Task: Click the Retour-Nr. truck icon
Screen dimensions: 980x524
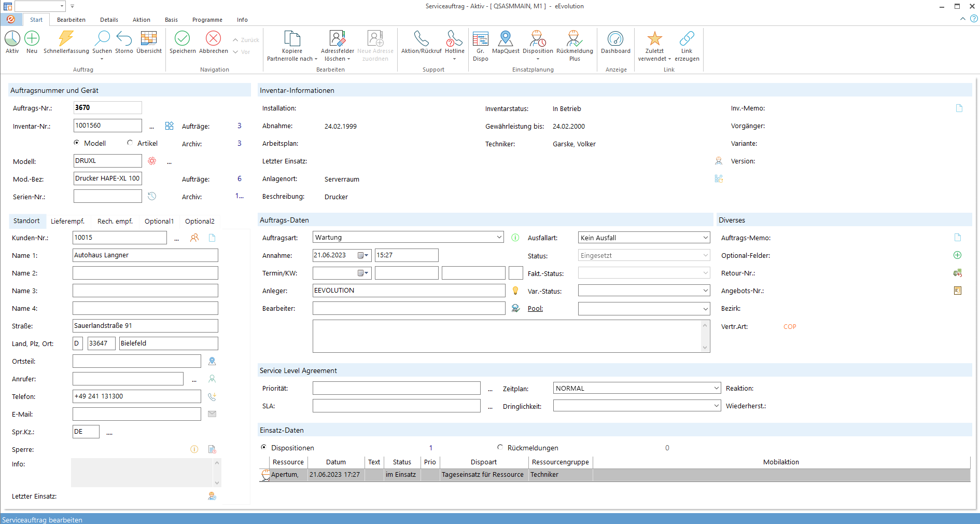Action: click(x=958, y=273)
